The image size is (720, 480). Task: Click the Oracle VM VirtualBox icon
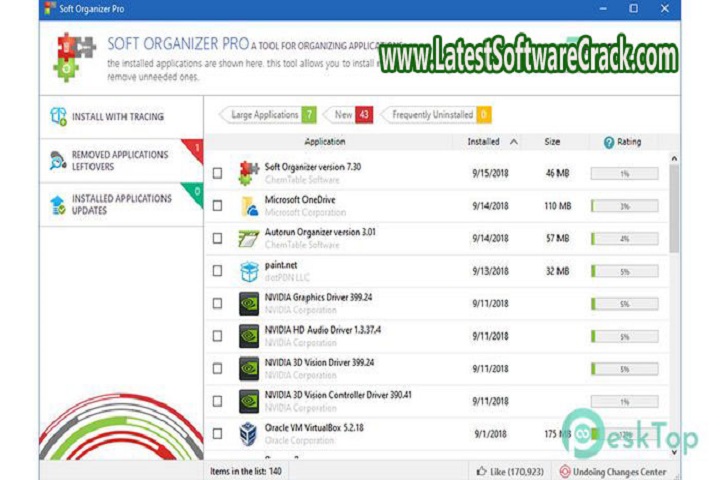click(x=248, y=434)
